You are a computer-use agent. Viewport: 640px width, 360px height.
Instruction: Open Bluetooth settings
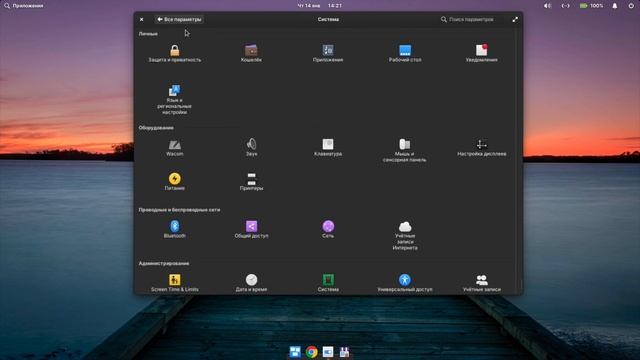coord(174,229)
